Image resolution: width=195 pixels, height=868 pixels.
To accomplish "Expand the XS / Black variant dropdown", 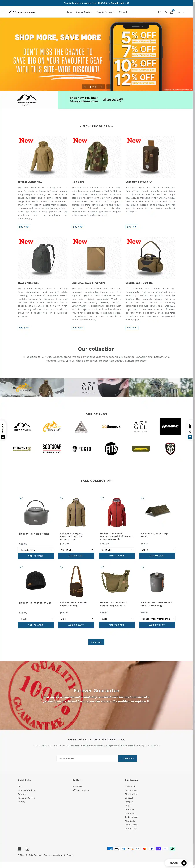I will tap(76, 550).
